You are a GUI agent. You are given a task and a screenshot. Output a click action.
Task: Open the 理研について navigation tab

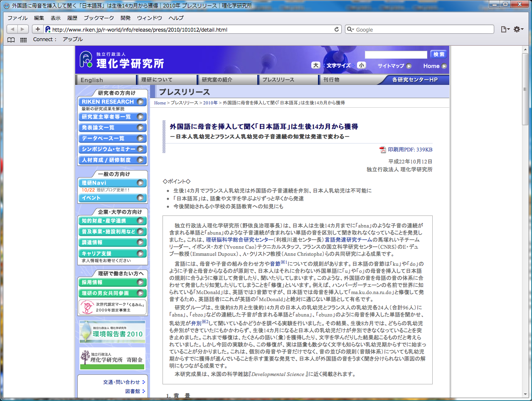[168, 80]
